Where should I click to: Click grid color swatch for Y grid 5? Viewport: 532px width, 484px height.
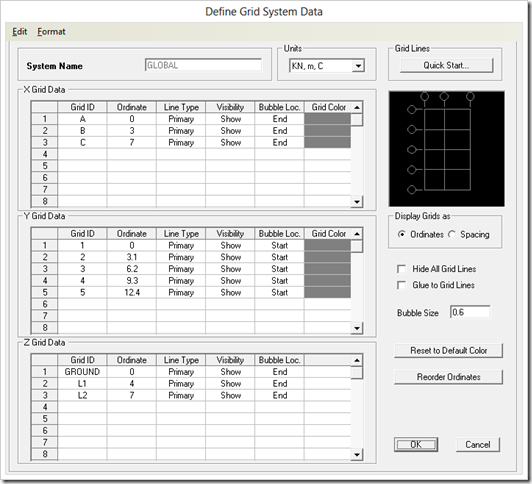[x=327, y=292]
